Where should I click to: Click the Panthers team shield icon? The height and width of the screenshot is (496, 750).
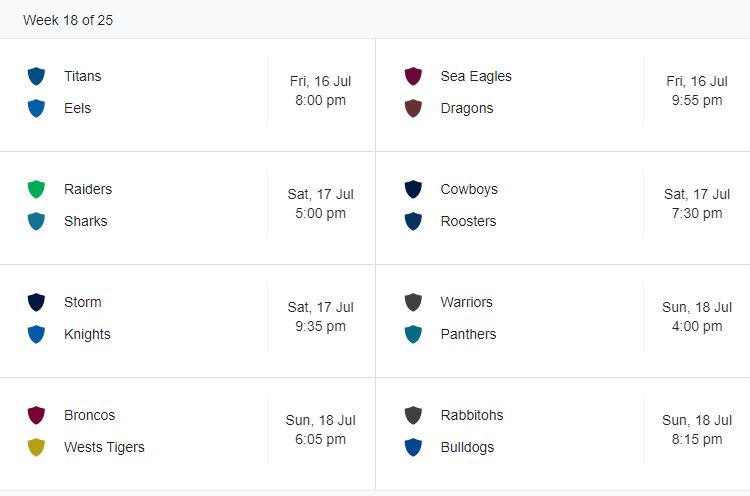click(413, 334)
